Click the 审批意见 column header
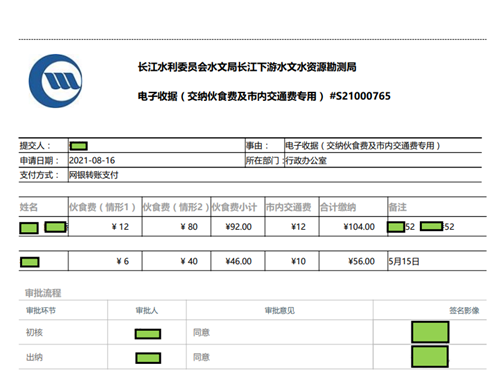Screen dimensions: 500x371 click(280, 311)
